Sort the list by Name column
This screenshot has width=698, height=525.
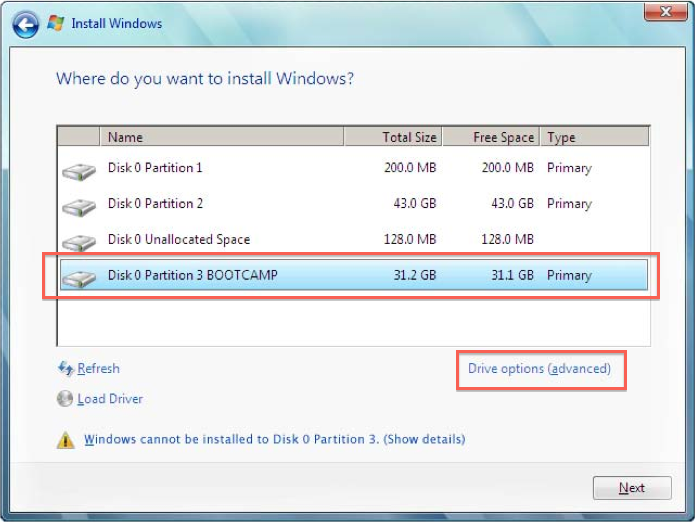pyautogui.click(x=222, y=137)
